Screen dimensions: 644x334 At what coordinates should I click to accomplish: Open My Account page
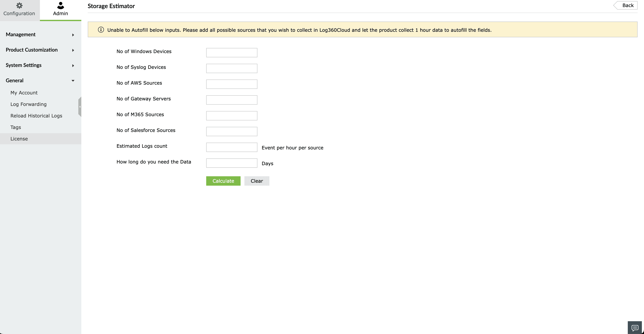coord(24,93)
